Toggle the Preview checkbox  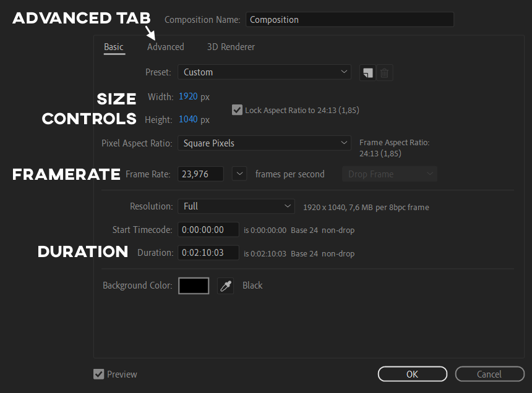[x=98, y=374]
